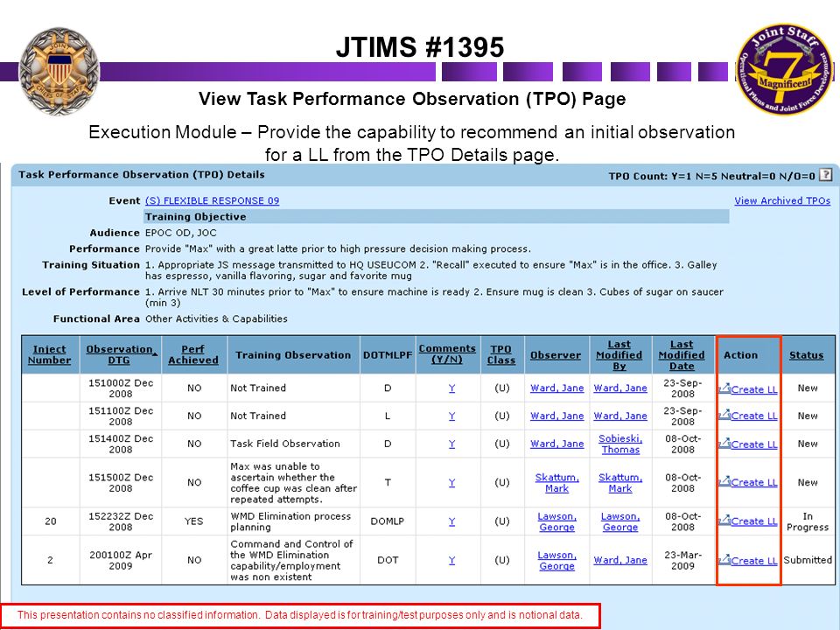Open comments Y link for WMD Elimination process planning
Screen dimensions: 840x630
click(451, 521)
